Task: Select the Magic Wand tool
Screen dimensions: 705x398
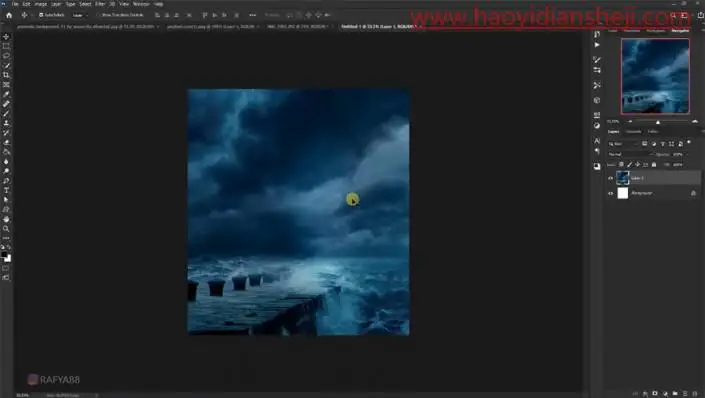Action: pyautogui.click(x=6, y=66)
